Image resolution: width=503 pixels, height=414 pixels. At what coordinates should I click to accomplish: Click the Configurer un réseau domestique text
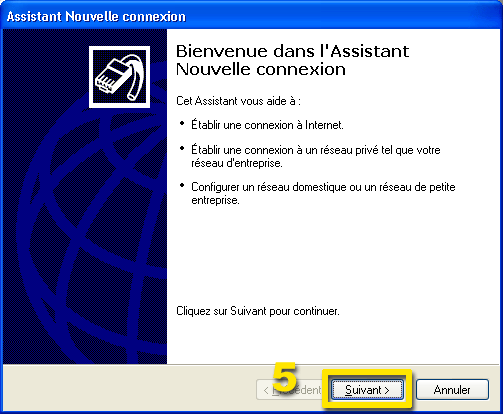tap(323, 193)
